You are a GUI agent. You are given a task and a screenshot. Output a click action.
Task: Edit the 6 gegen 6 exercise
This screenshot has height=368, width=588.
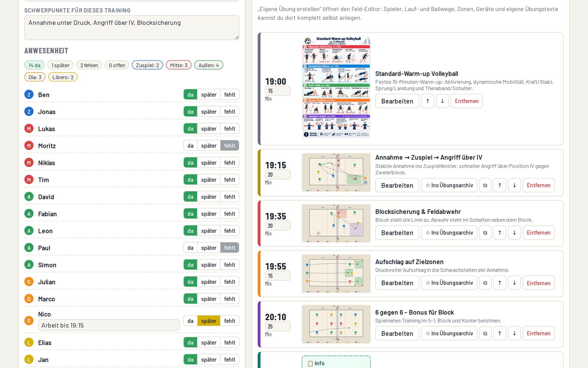(x=397, y=333)
